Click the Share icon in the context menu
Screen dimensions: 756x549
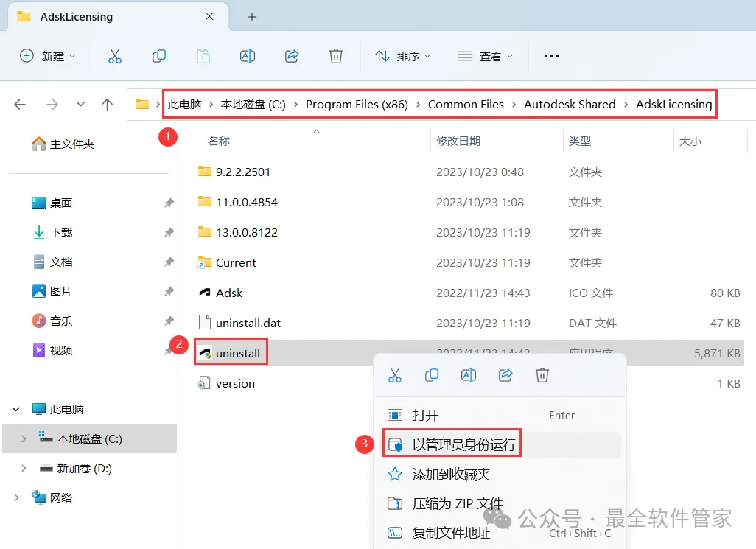coord(505,375)
